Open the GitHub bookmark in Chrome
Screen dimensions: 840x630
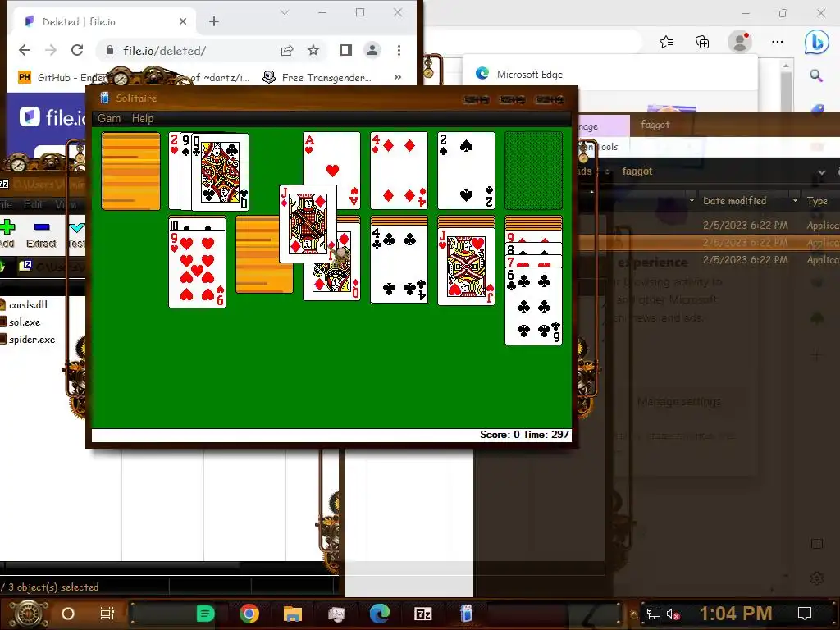tap(62, 78)
